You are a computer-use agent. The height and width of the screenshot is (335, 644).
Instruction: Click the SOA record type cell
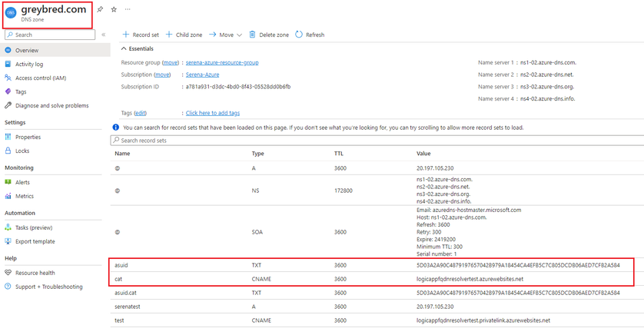(257, 232)
